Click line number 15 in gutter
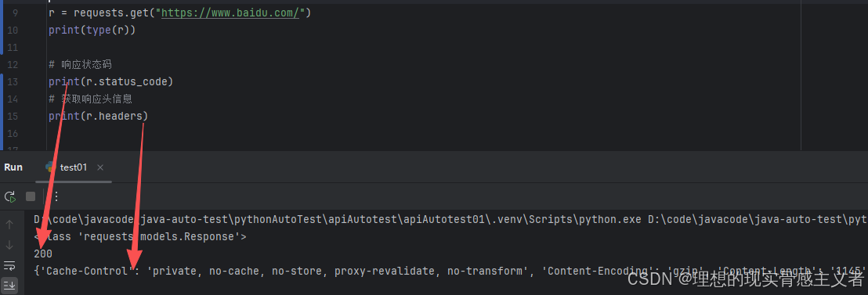Viewport: 868px width, 295px height. click(13, 116)
